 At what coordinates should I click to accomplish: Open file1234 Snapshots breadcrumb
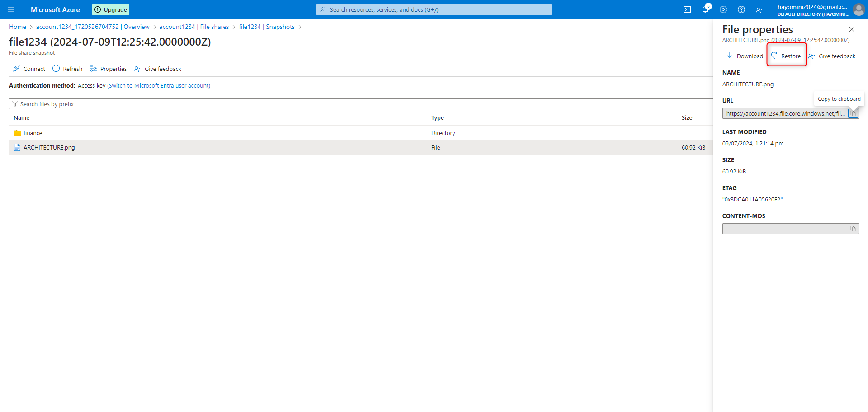tap(267, 27)
